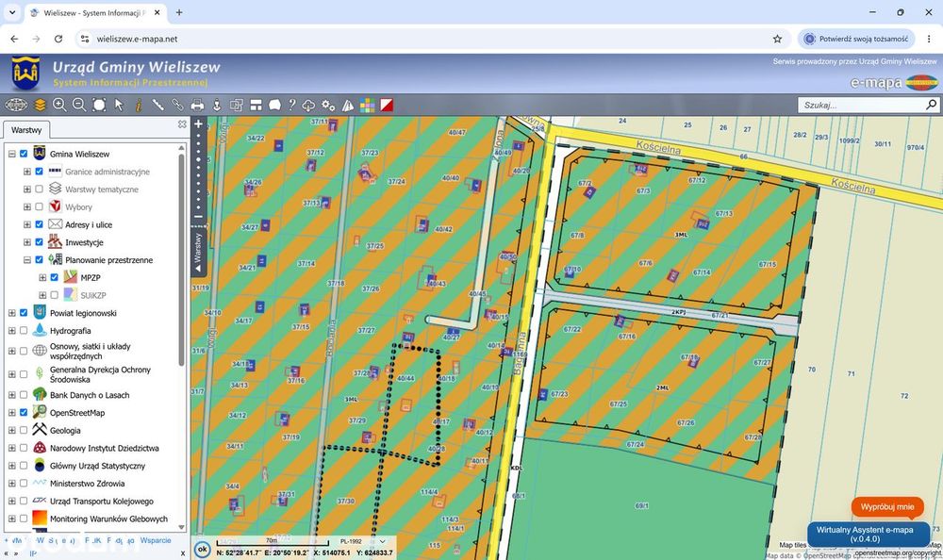Collapse the Planowanie przestrzenne node
This screenshot has width=943, height=560.
pyautogui.click(x=27, y=260)
